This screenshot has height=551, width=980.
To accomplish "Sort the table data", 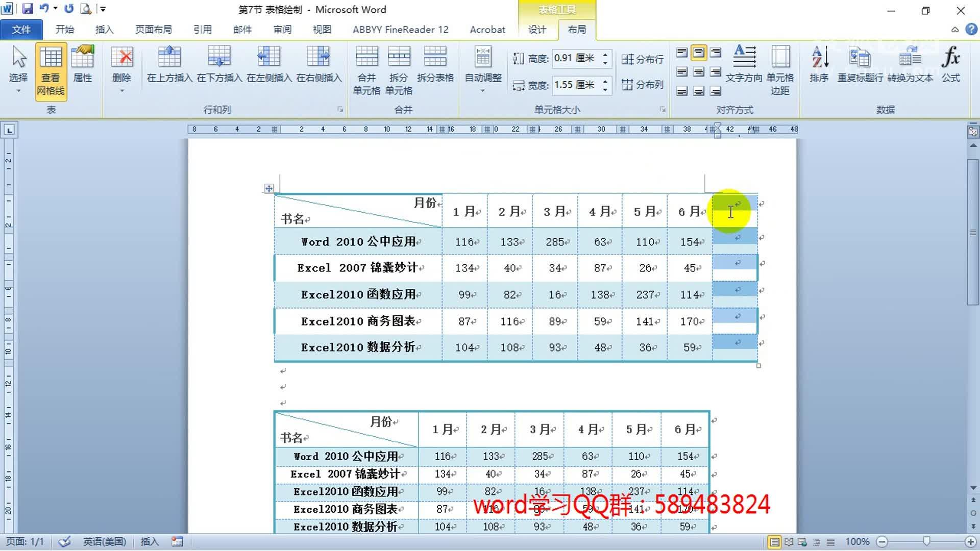I will (819, 66).
